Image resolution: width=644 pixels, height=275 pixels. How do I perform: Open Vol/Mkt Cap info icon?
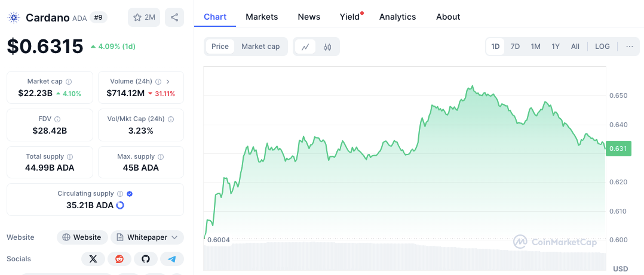171,119
